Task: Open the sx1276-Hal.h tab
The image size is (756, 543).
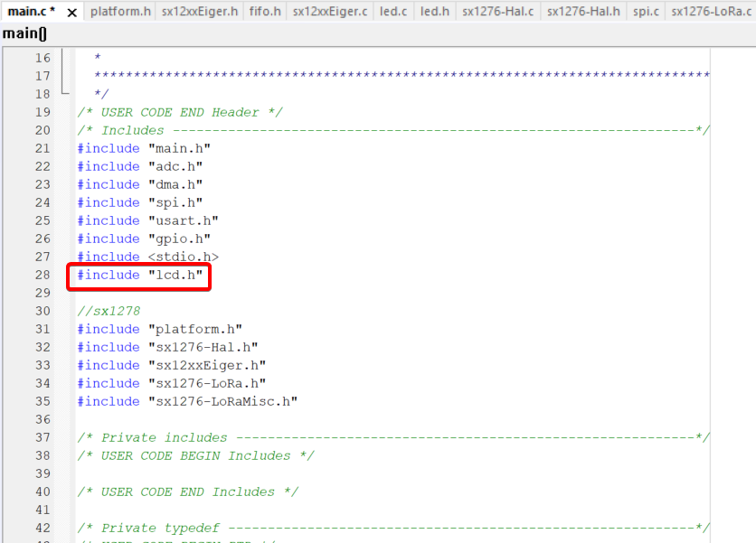Action: coord(583,12)
